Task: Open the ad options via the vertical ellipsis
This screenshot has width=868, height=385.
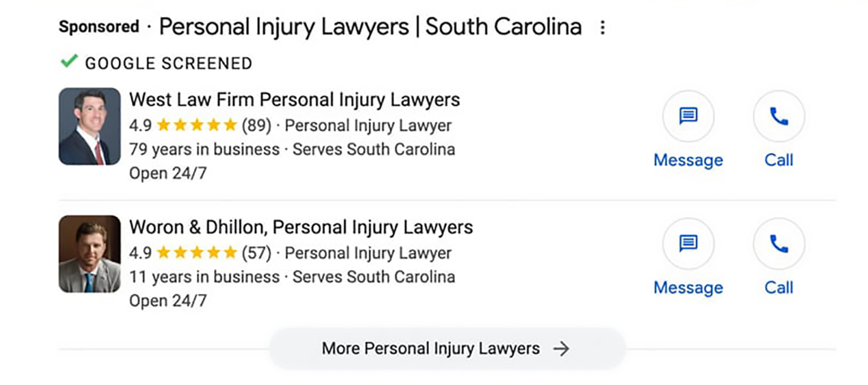Action: coord(602,27)
